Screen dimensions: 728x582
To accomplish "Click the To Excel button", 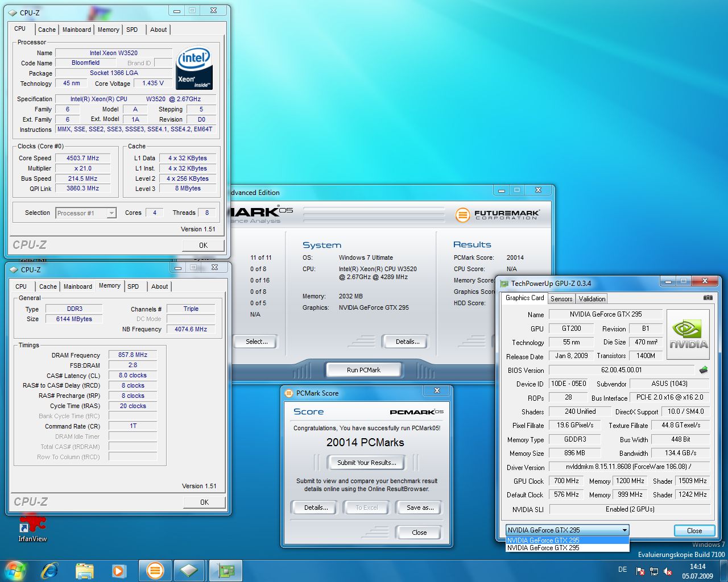I will (366, 508).
